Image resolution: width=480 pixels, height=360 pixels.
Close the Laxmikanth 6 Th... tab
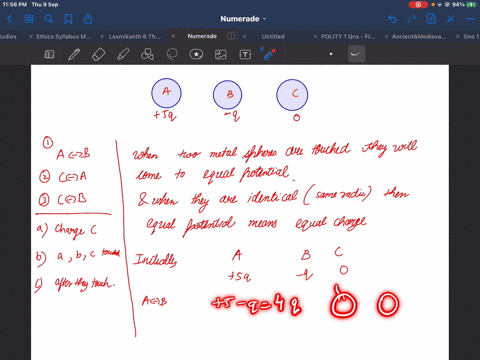click(x=102, y=37)
